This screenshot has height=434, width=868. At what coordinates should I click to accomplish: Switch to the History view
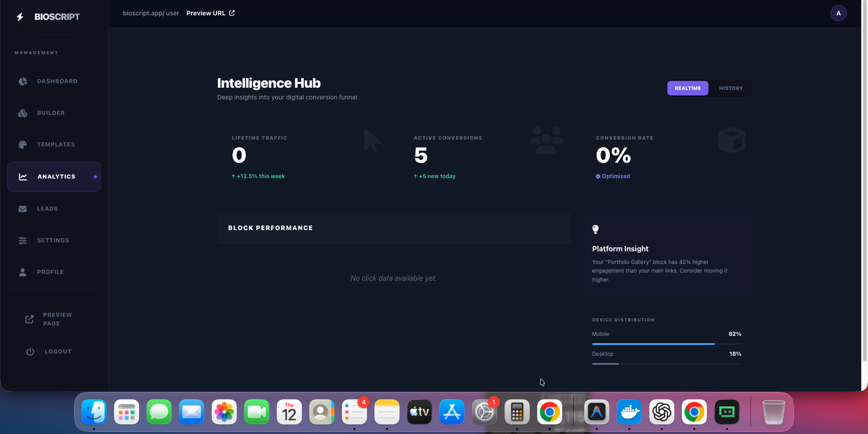point(730,88)
